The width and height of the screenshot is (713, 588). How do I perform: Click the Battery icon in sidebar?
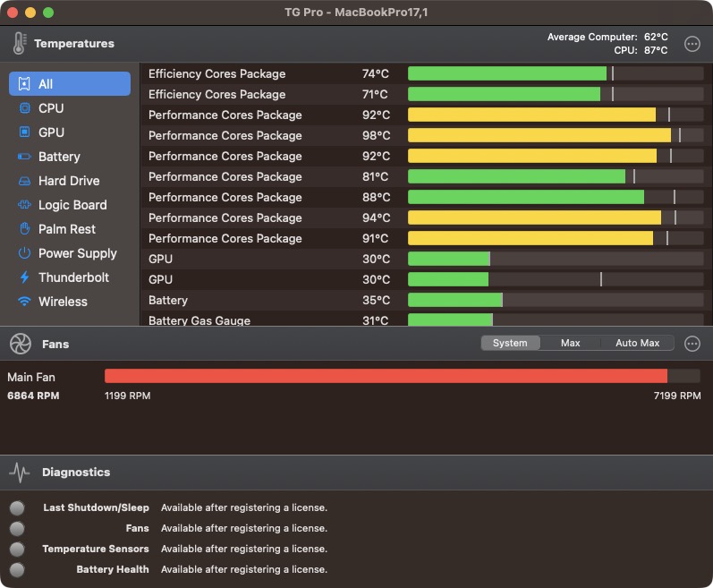24,157
